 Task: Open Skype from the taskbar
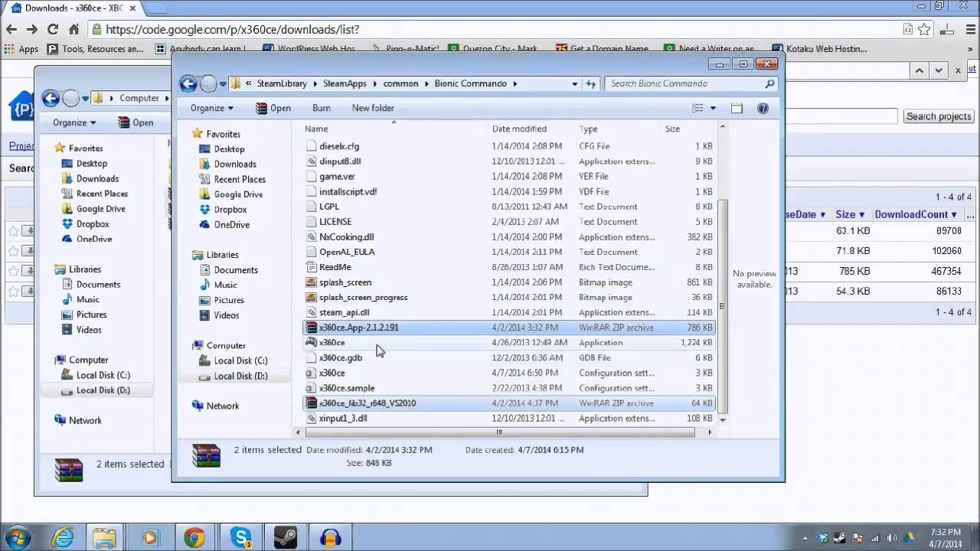coord(240,537)
